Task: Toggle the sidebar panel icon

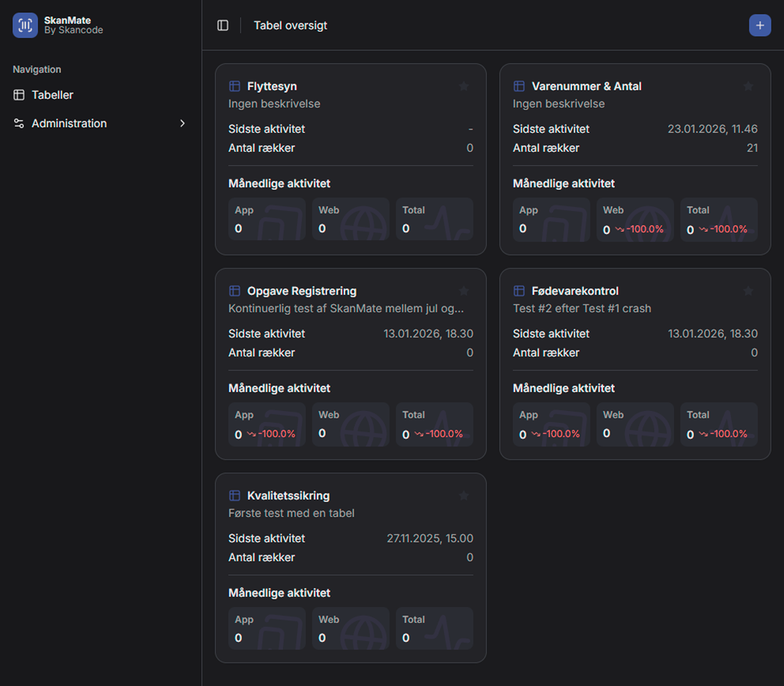Action: 223,25
